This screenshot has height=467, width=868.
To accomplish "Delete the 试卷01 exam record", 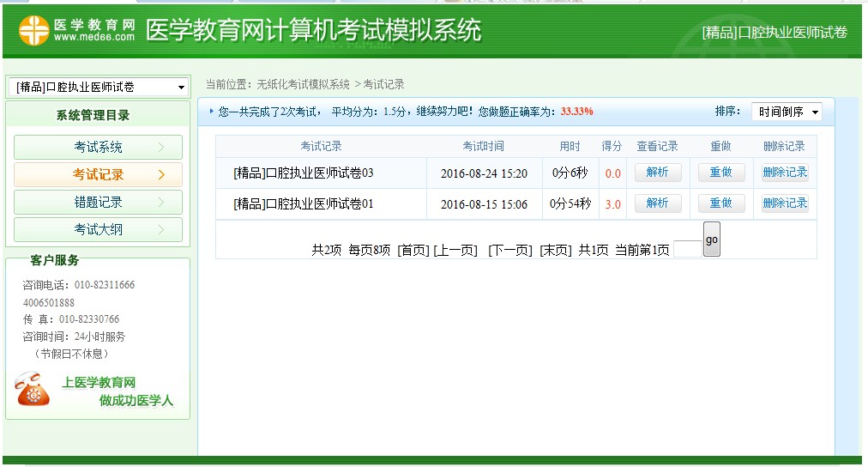I will (x=785, y=203).
